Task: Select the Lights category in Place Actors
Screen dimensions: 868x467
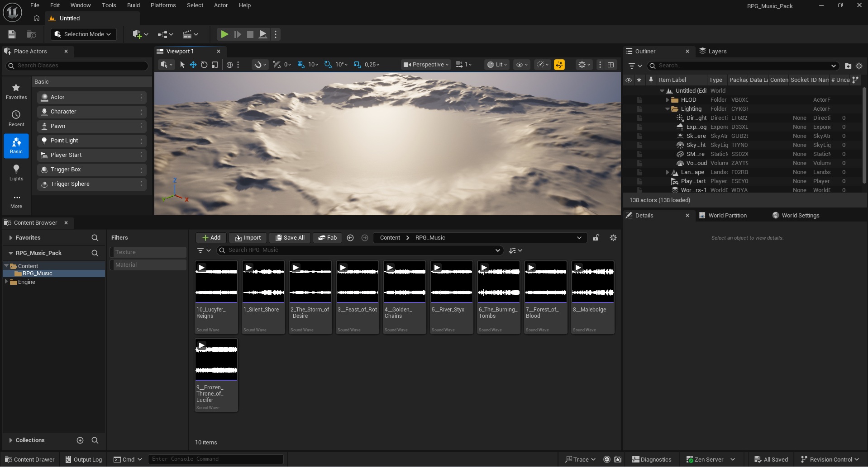Action: pyautogui.click(x=16, y=173)
